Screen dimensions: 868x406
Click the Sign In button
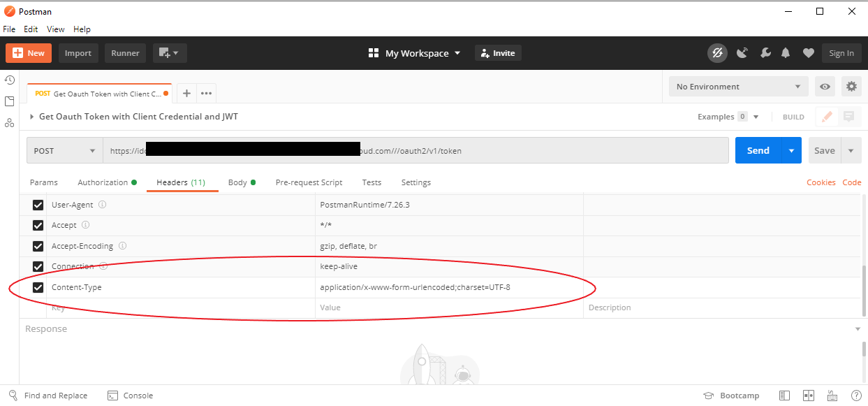pyautogui.click(x=841, y=53)
